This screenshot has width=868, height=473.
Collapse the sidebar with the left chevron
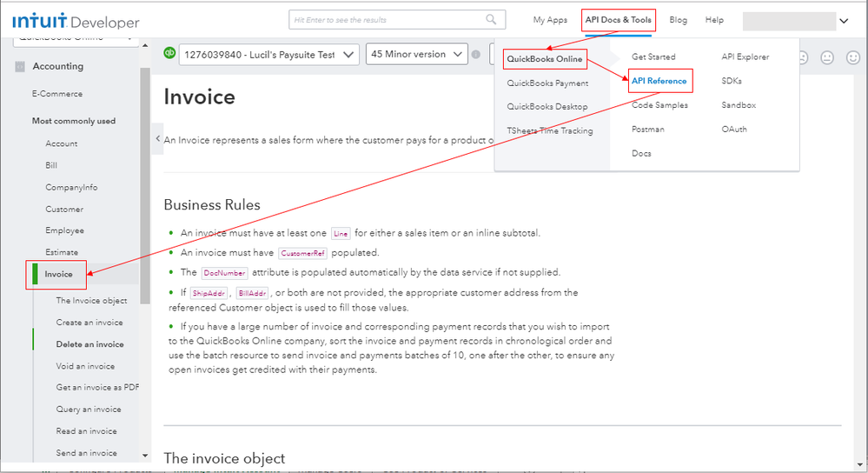coord(158,138)
